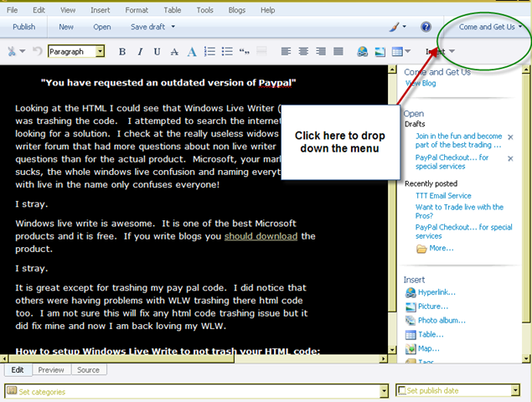Open the Come and Get Us blog dropdown
The width and height of the screenshot is (532, 402).
point(490,27)
